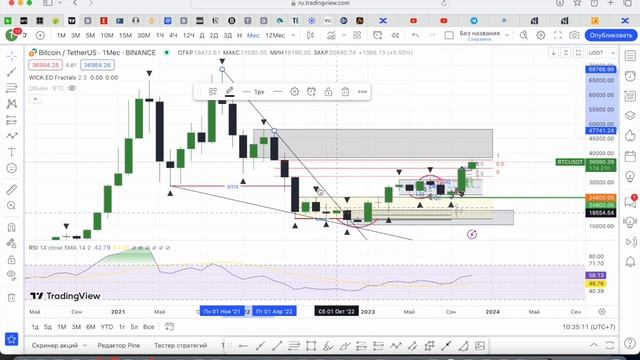The image size is (640, 360).
Task: Toggle lock on selected drawing in floating toolbar
Action: 328,92
